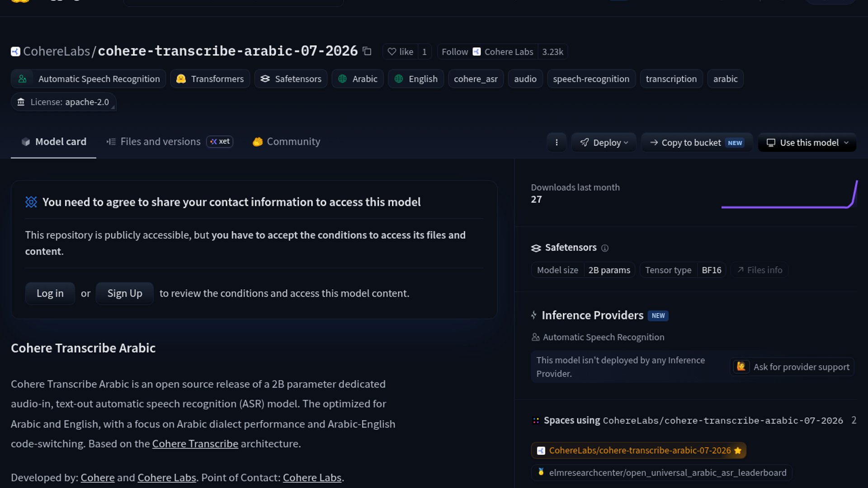Open the Safetensors tag

[x=291, y=79]
